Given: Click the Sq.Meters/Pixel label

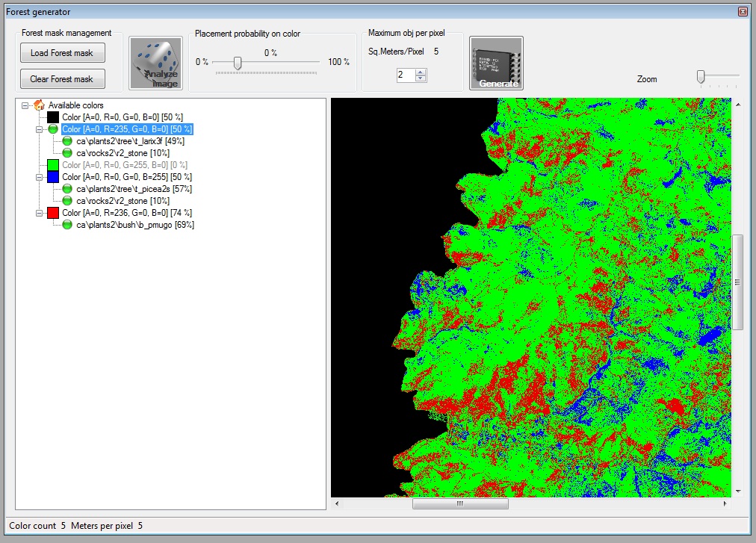Looking at the screenshot, I should [396, 52].
